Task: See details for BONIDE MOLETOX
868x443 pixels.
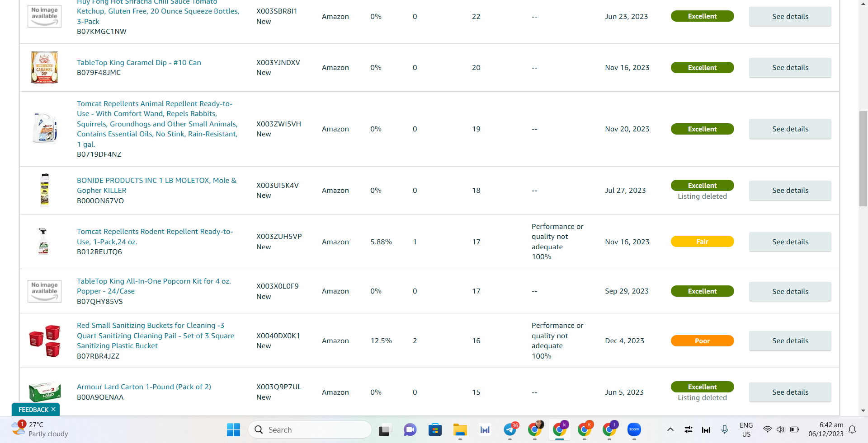Action: [790, 191]
